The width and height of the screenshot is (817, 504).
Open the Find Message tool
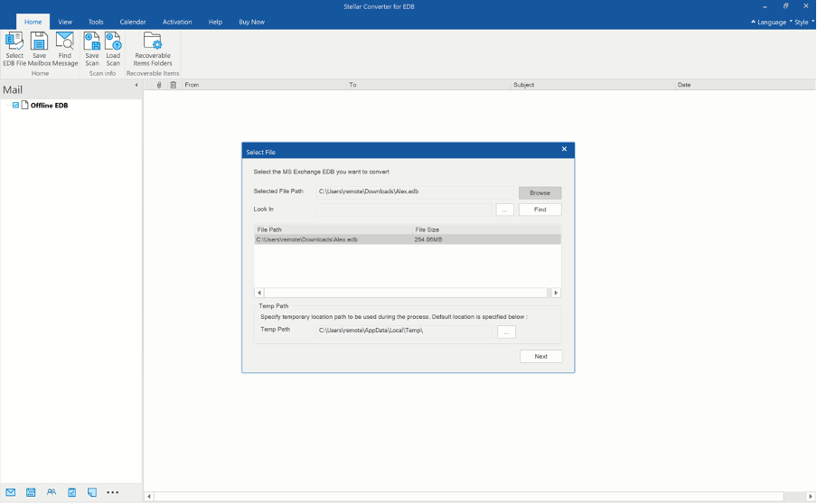point(64,49)
